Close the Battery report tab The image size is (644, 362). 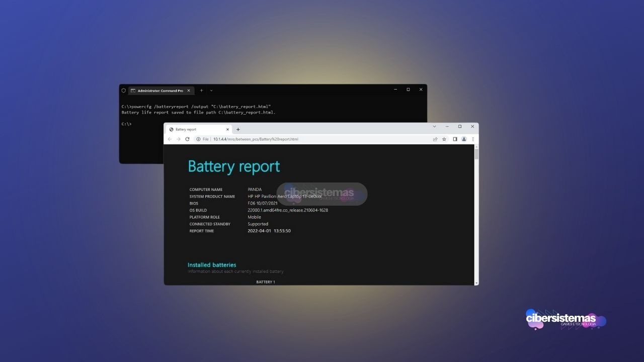pyautogui.click(x=227, y=129)
